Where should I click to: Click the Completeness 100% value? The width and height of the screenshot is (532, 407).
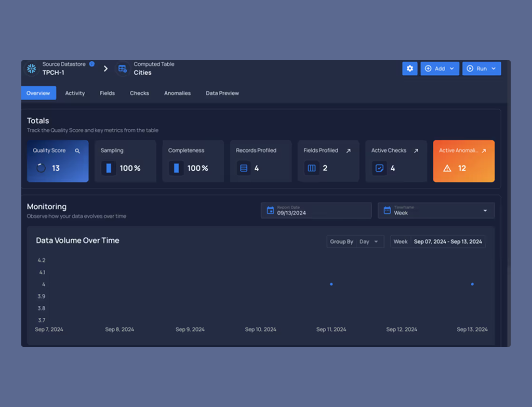(198, 168)
